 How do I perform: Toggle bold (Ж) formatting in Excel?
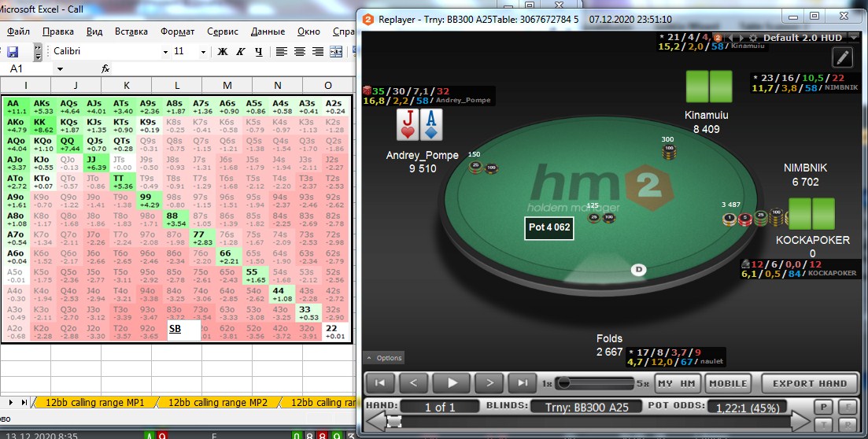223,51
